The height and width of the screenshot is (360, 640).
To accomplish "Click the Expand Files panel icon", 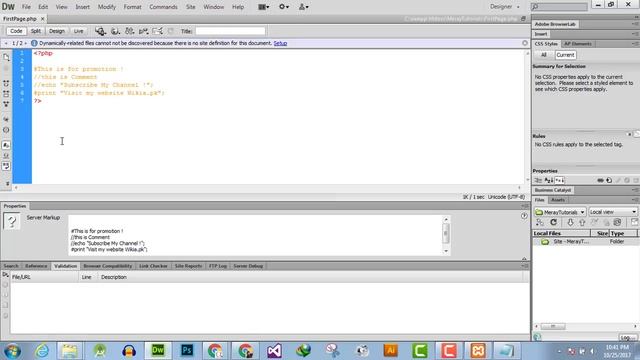I will (x=634, y=222).
